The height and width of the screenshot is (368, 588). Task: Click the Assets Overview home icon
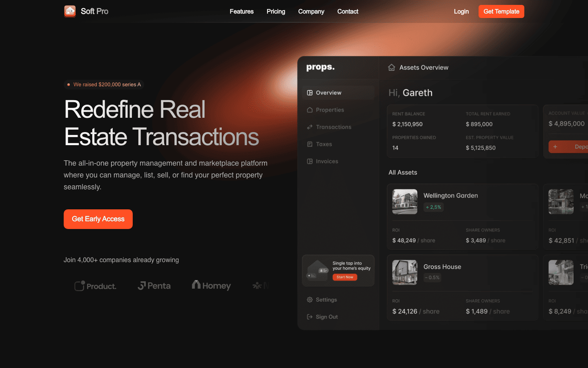pos(392,67)
